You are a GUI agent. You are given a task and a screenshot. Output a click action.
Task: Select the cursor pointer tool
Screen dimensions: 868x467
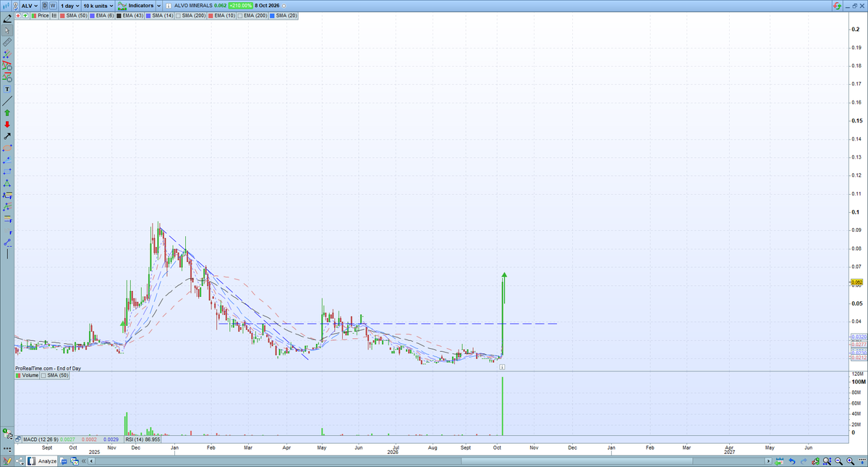click(x=7, y=30)
